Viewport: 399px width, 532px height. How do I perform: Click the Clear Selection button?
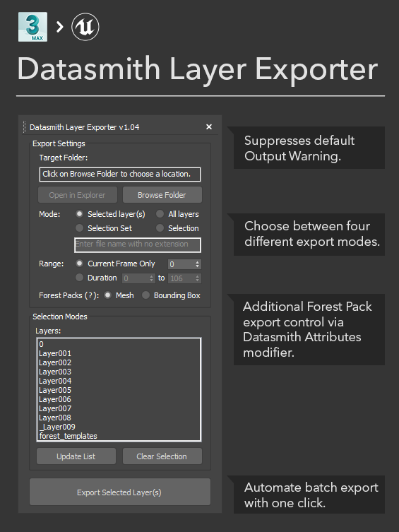tap(162, 456)
